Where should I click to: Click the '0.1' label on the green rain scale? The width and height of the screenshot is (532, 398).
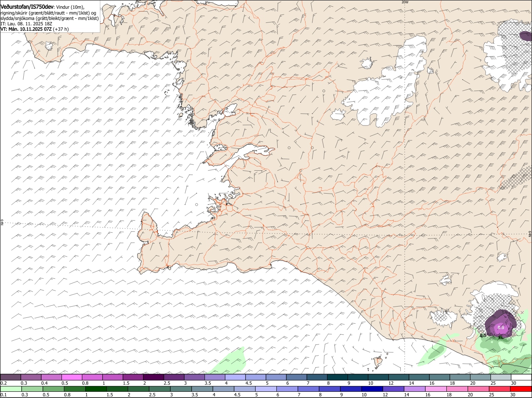[x=3, y=395]
